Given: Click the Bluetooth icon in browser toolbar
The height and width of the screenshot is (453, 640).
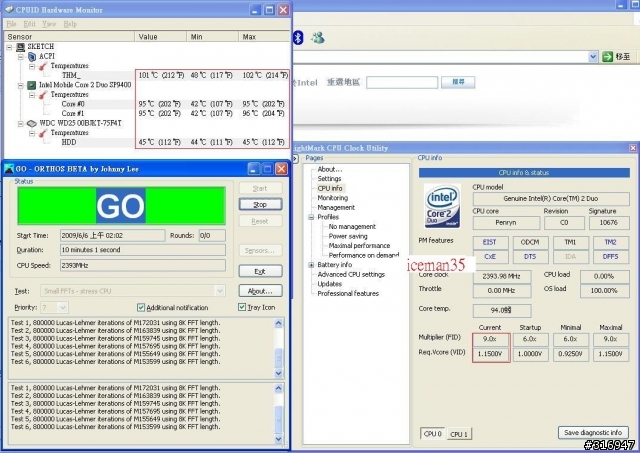Looking at the screenshot, I should tap(298, 38).
